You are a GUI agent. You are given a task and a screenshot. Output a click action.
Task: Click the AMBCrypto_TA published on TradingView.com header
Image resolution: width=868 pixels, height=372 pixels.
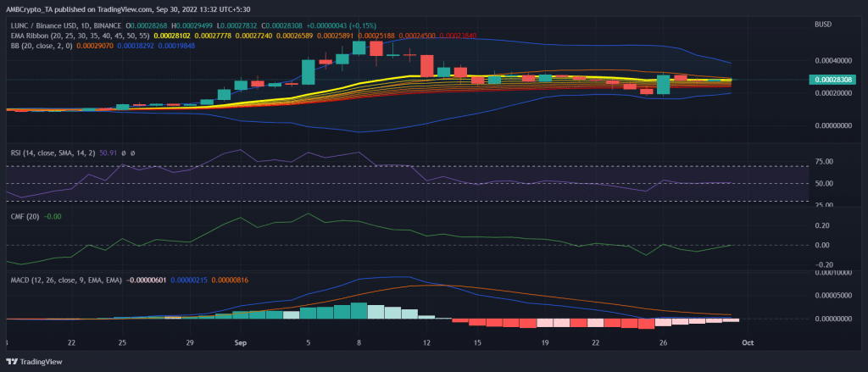point(127,8)
